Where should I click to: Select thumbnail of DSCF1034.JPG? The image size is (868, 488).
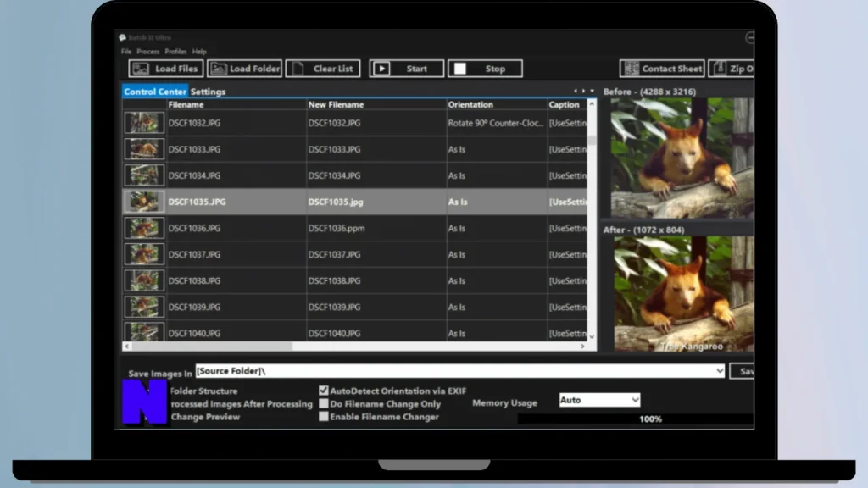[x=144, y=175]
